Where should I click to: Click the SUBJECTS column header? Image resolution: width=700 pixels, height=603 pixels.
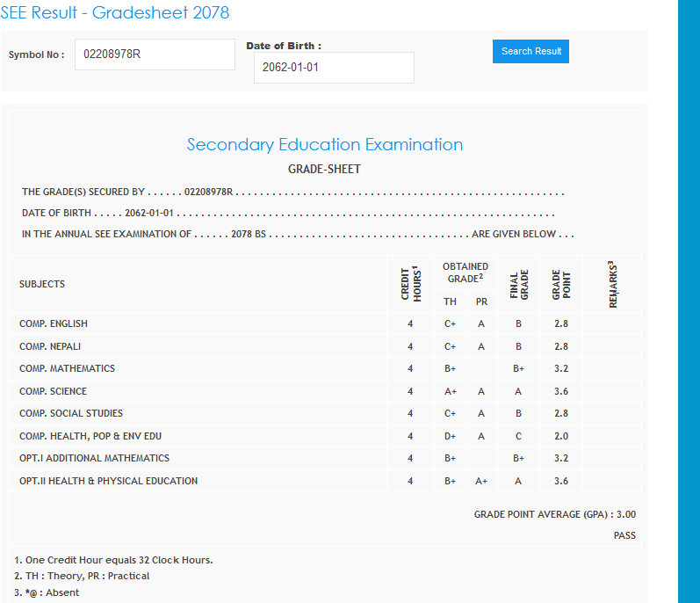[x=42, y=284]
